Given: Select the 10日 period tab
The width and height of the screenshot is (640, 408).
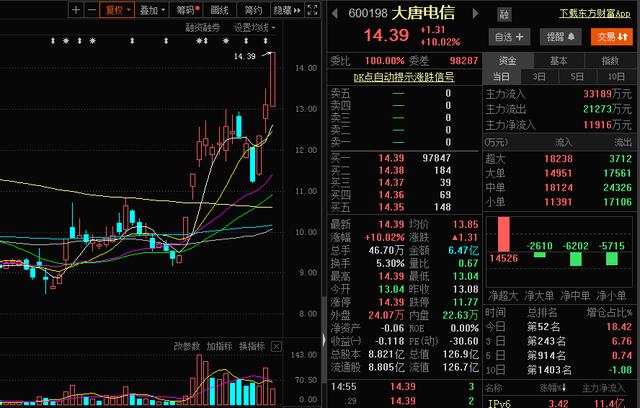Looking at the screenshot, I should (616, 77).
